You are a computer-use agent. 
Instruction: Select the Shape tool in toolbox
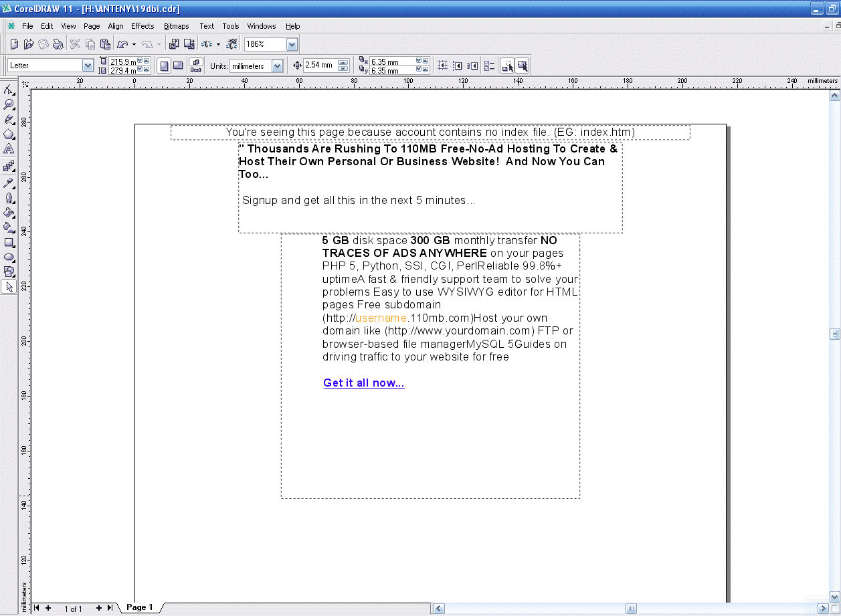click(9, 90)
